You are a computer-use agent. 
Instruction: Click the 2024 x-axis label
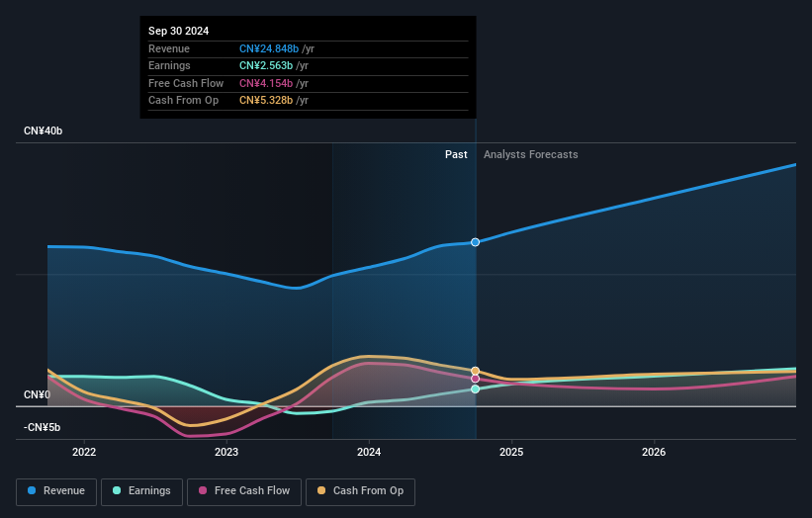coord(369,453)
